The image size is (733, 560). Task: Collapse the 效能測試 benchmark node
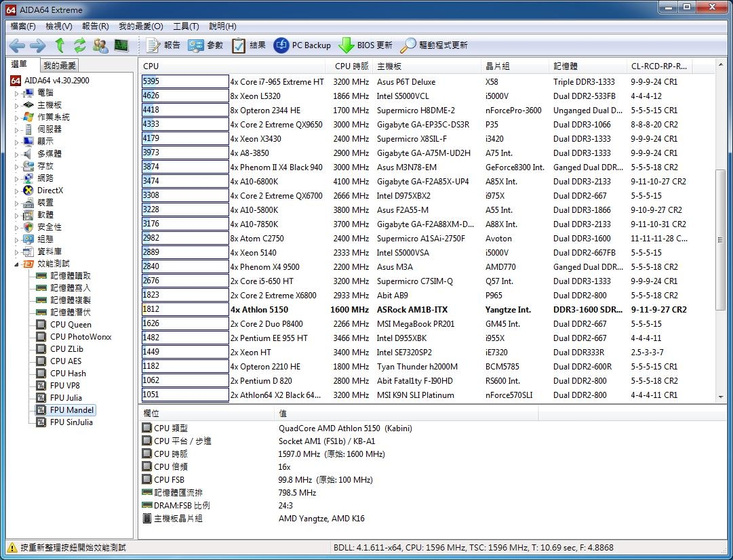16,264
